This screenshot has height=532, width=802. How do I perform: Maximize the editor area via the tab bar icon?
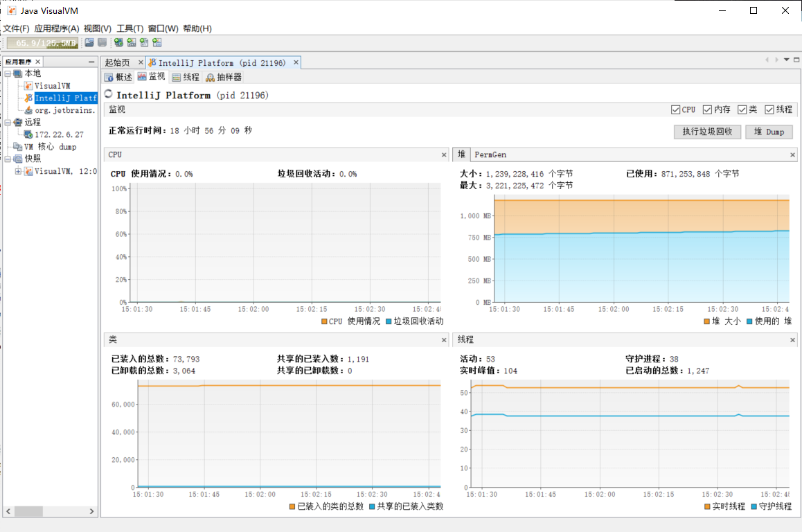[796, 60]
